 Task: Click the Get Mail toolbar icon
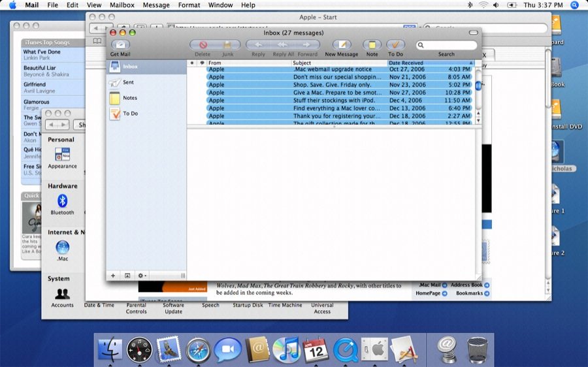tap(120, 44)
